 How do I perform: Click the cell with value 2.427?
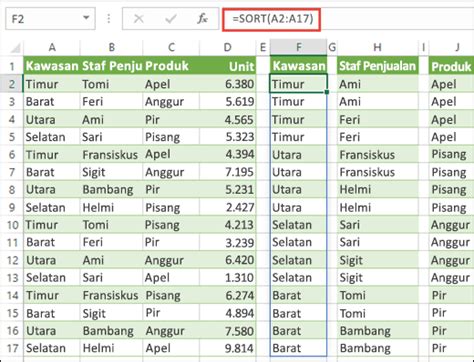click(227, 207)
